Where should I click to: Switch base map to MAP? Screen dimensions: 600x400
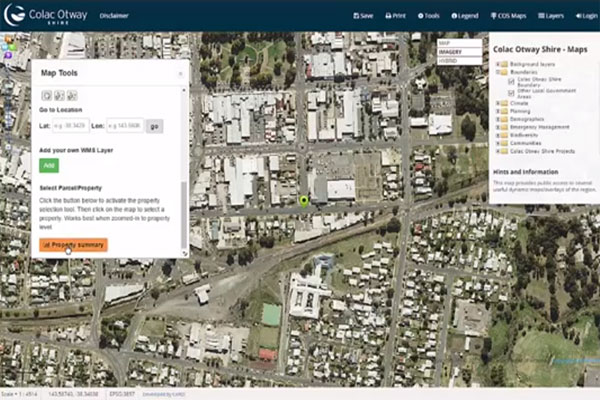459,43
